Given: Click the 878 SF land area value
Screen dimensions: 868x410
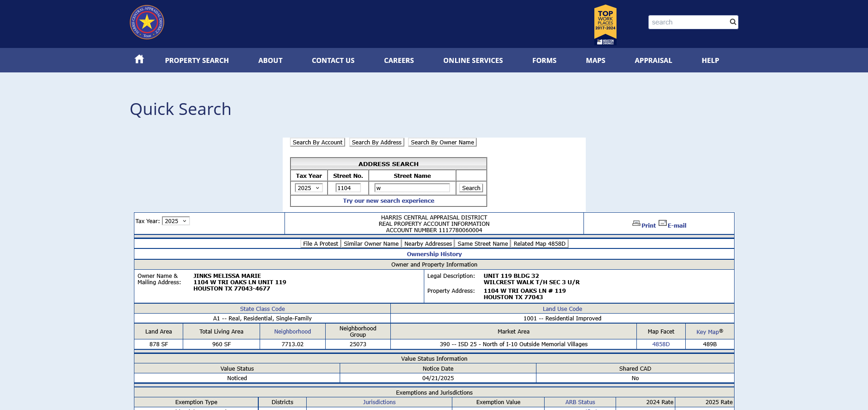Looking at the screenshot, I should click(x=158, y=344).
